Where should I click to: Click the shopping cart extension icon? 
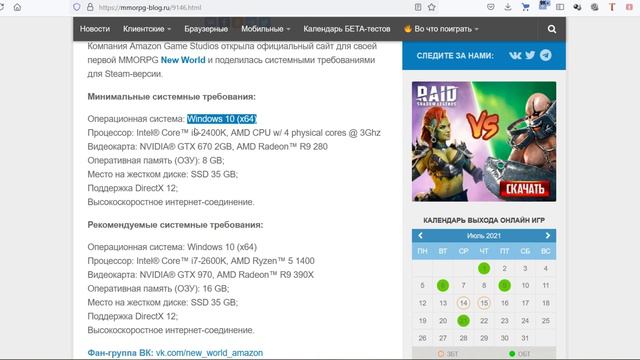(x=525, y=7)
